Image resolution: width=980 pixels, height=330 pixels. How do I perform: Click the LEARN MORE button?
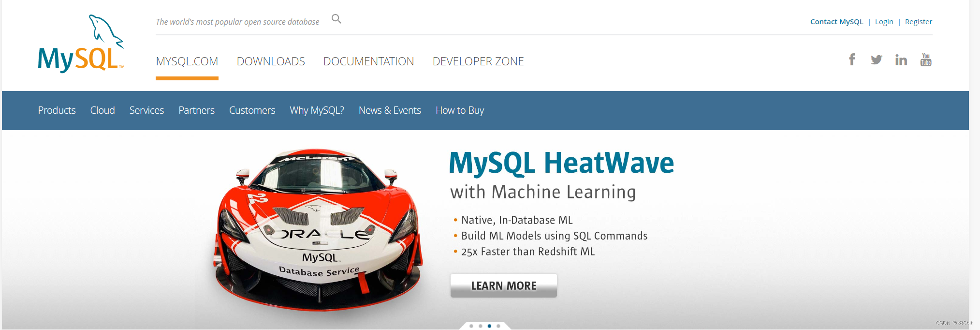click(x=504, y=285)
